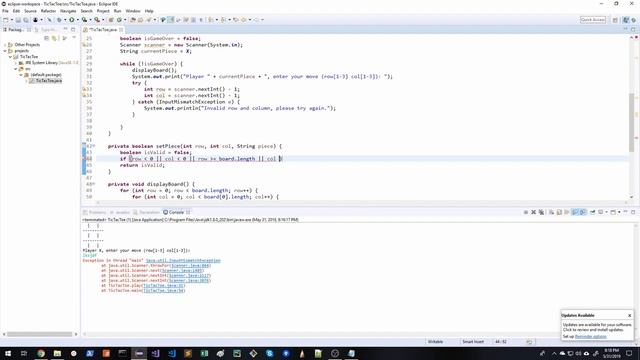Open the Open Console dropdown
The width and height of the screenshot is (640, 360).
tap(619, 212)
